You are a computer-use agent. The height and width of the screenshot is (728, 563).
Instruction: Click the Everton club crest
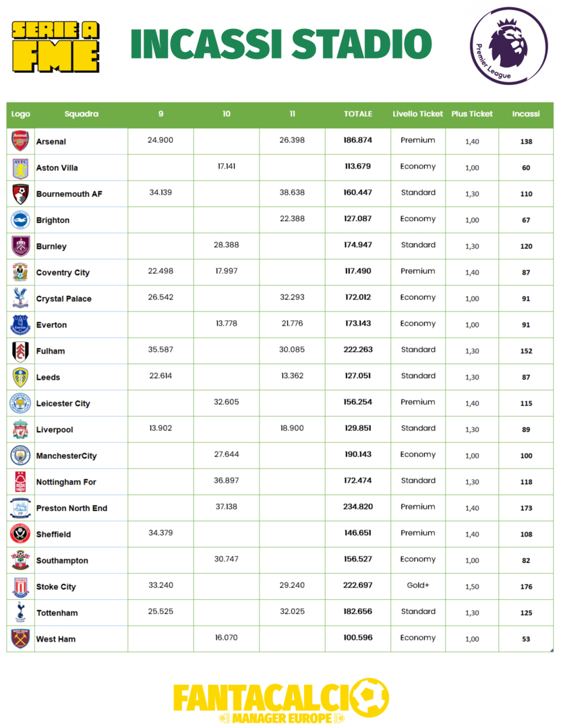click(x=20, y=325)
